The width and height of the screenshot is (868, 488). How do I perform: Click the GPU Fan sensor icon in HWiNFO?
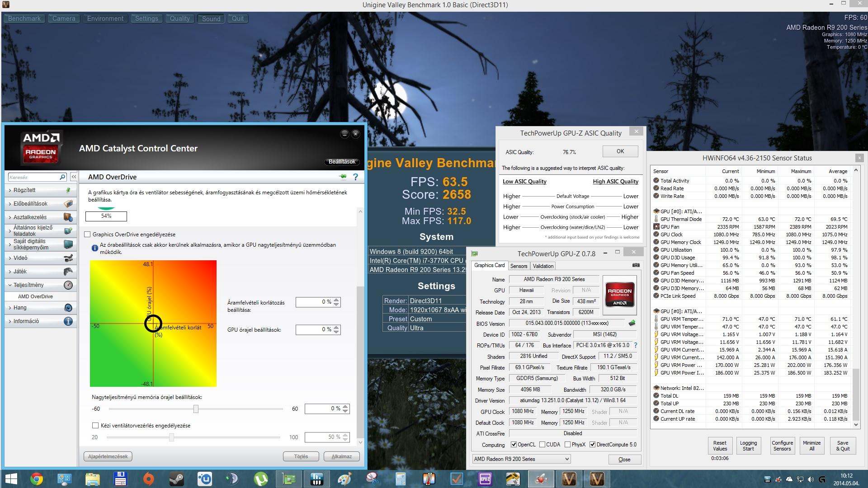click(656, 227)
